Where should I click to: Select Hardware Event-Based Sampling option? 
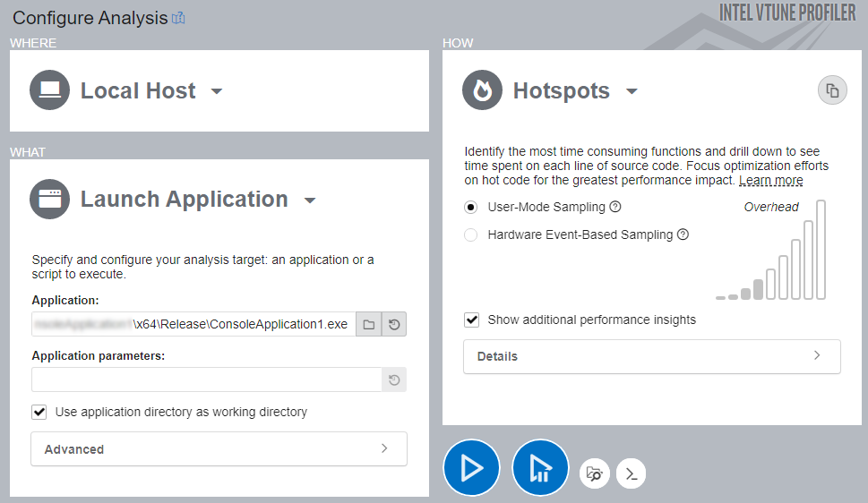tap(471, 234)
